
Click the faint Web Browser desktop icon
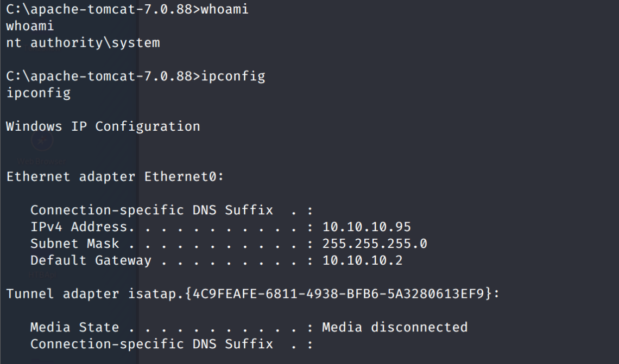click(x=42, y=140)
